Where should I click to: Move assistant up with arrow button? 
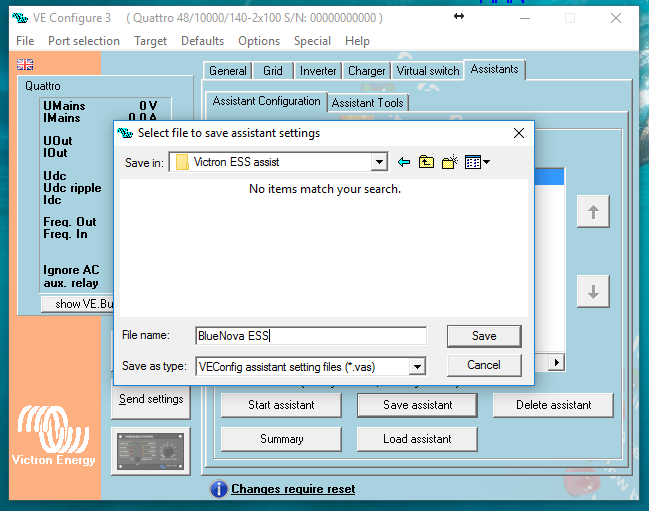click(x=593, y=212)
